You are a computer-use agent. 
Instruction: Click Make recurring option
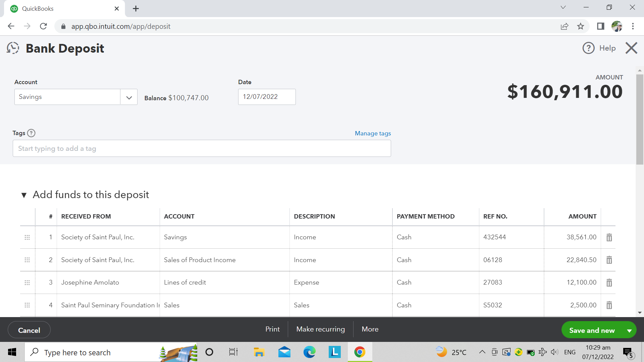click(x=320, y=329)
